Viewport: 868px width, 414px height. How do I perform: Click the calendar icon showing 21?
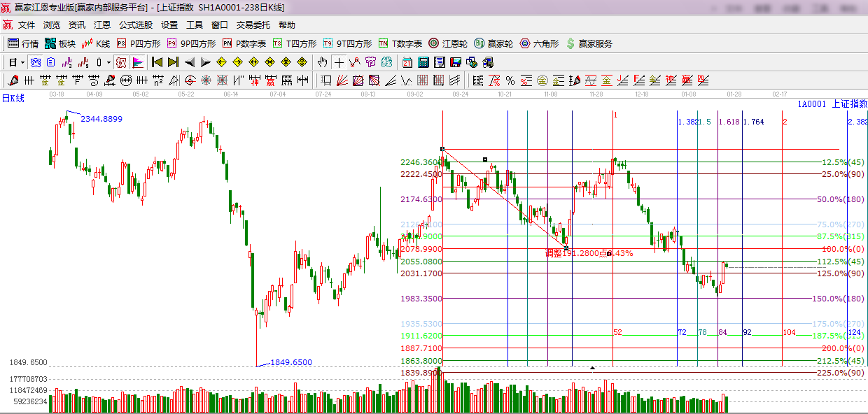click(407, 62)
